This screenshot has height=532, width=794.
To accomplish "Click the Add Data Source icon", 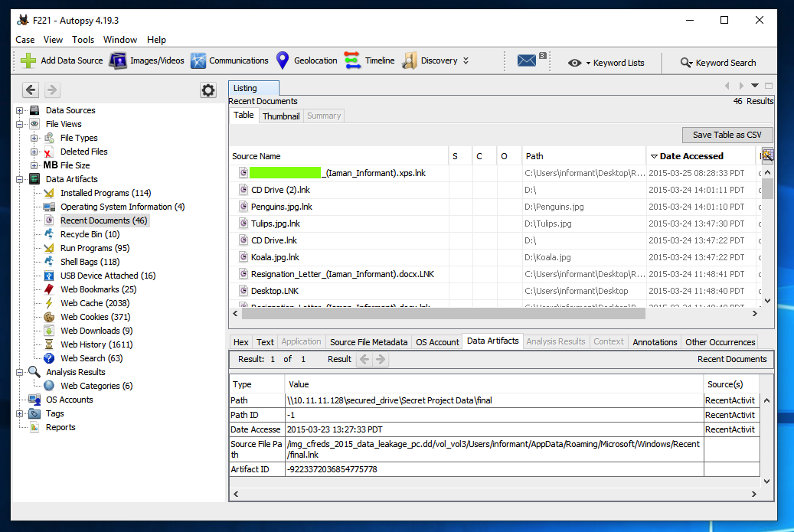I will 28,60.
